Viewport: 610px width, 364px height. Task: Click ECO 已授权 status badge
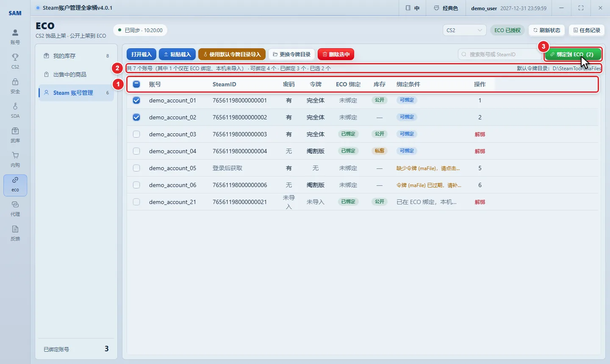click(507, 30)
